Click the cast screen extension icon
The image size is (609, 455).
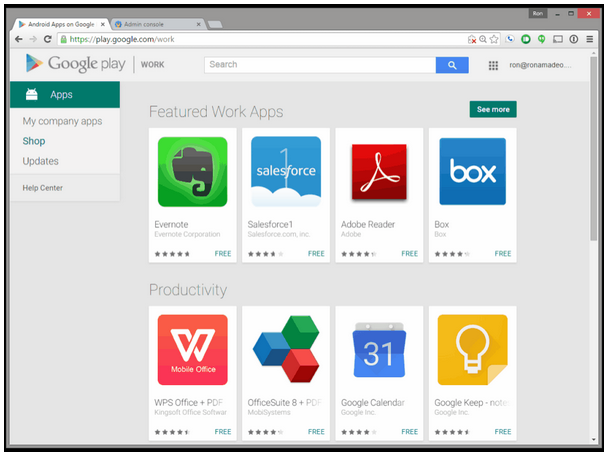(x=558, y=39)
